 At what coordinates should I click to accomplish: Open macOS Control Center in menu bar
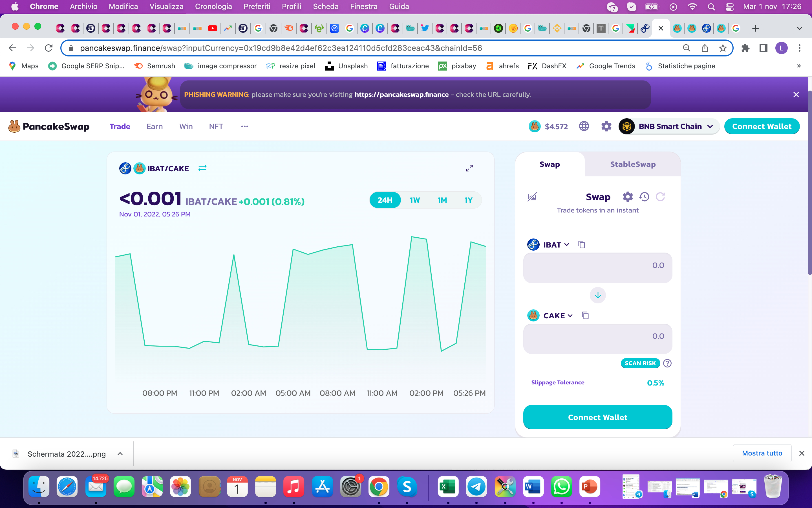729,6
